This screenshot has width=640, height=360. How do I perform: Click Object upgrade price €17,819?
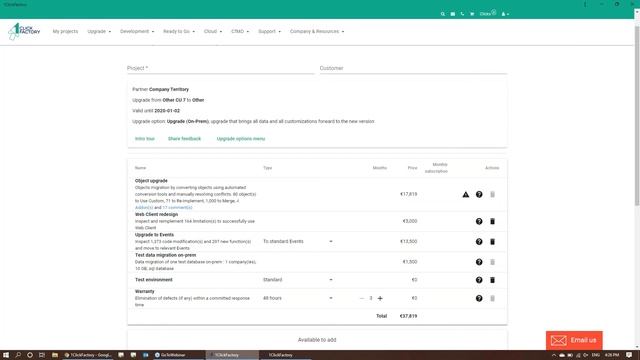pyautogui.click(x=408, y=195)
